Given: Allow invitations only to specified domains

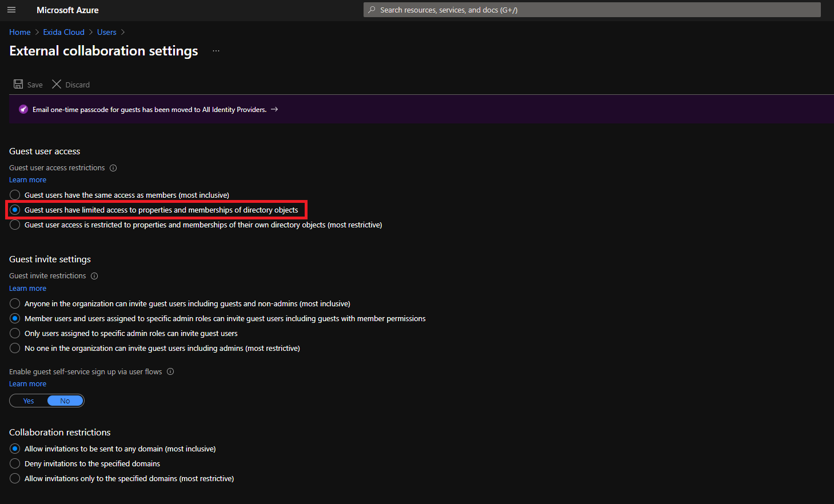Looking at the screenshot, I should point(14,478).
